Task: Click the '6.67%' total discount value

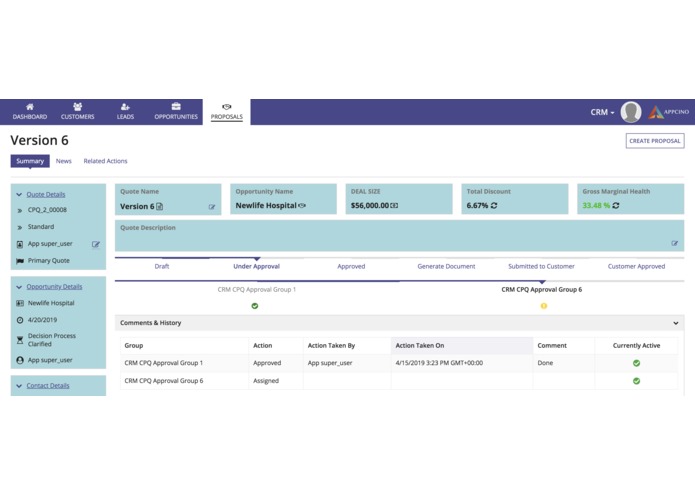Action: pyautogui.click(x=477, y=206)
